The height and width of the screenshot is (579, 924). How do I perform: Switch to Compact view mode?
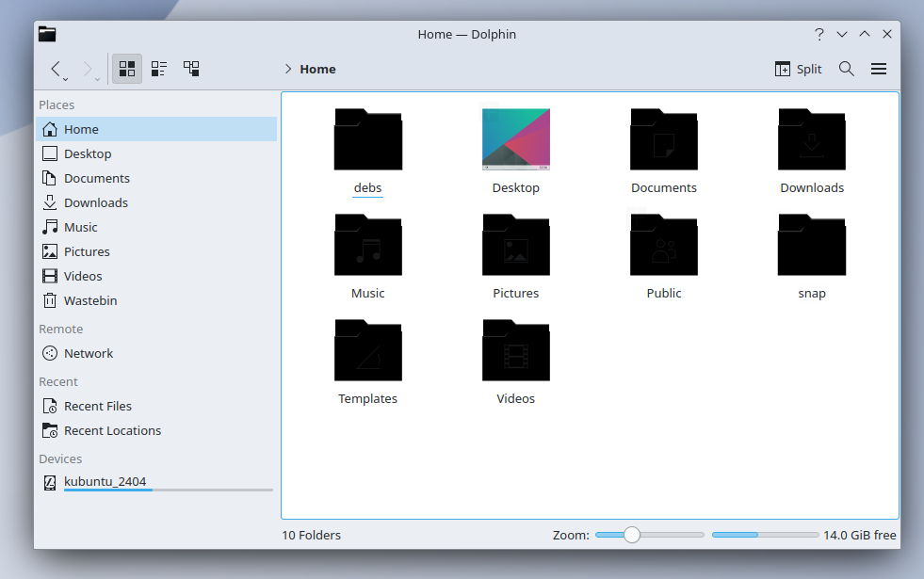coord(159,69)
